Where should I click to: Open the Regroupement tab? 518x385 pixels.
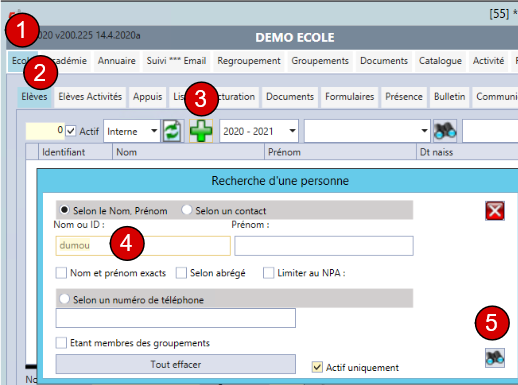point(249,61)
